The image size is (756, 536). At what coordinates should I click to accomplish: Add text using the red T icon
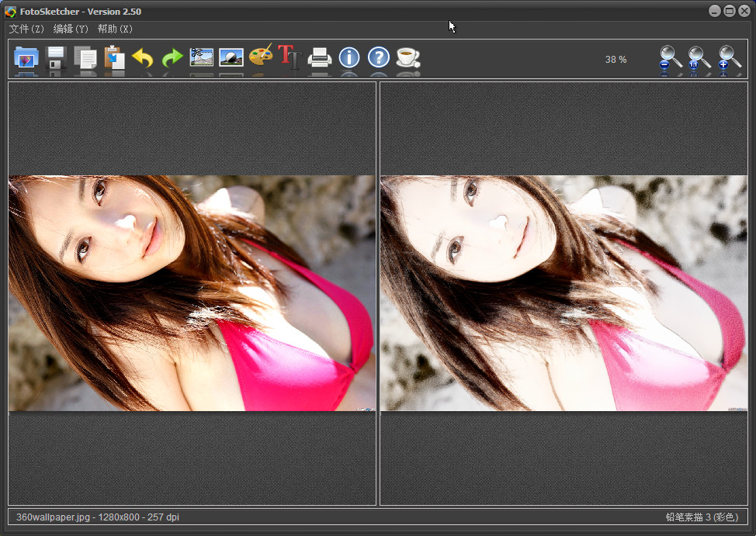point(290,57)
